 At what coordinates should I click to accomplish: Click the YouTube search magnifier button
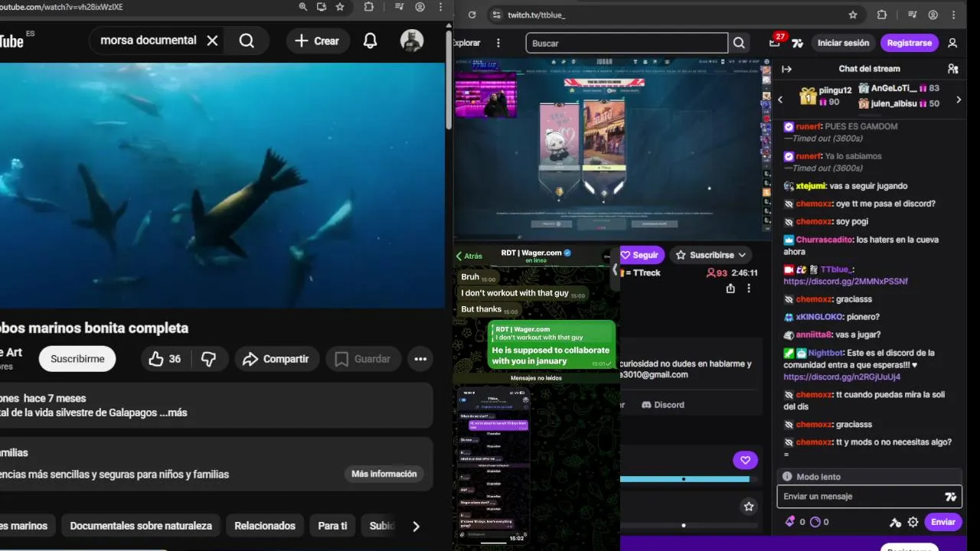[x=247, y=41]
